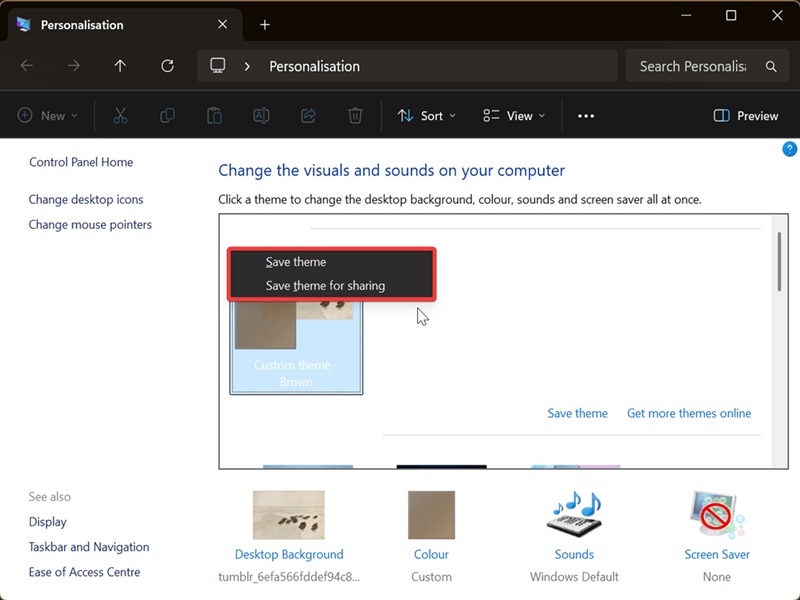Open Change desktop icons link
800x600 pixels.
pos(86,199)
